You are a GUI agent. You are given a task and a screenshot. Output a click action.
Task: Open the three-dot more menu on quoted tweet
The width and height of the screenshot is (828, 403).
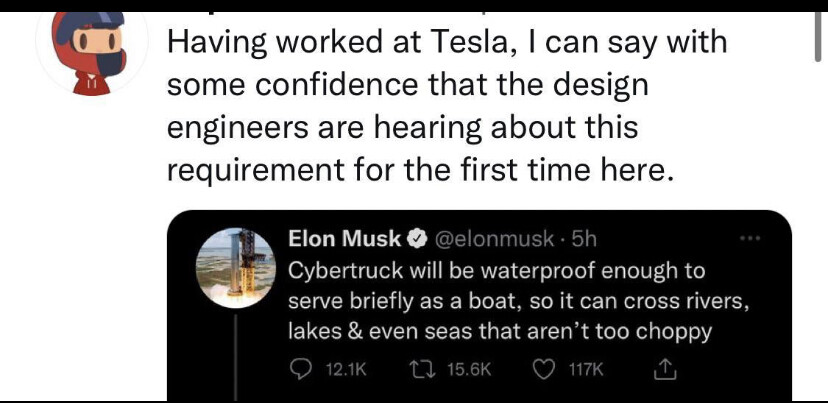pyautogui.click(x=756, y=241)
